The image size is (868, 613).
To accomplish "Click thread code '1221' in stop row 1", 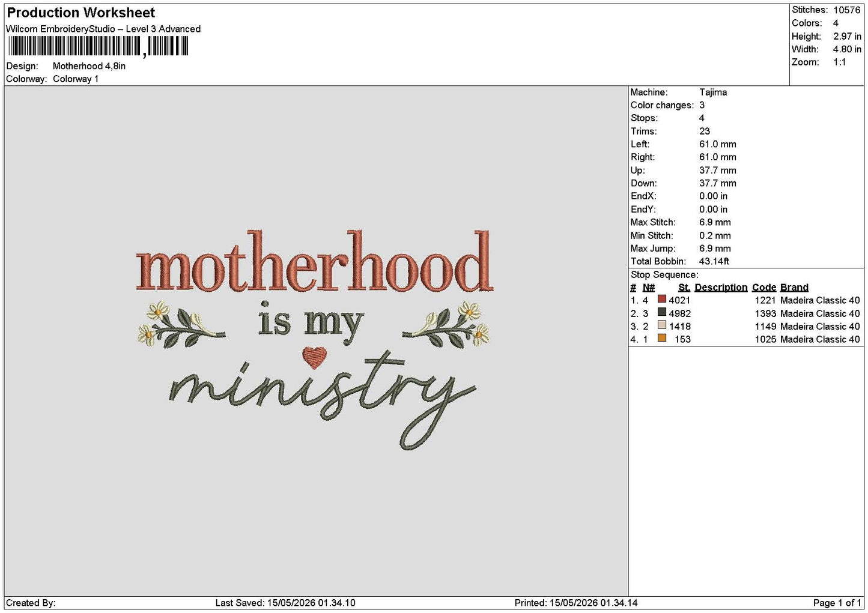I will point(765,300).
